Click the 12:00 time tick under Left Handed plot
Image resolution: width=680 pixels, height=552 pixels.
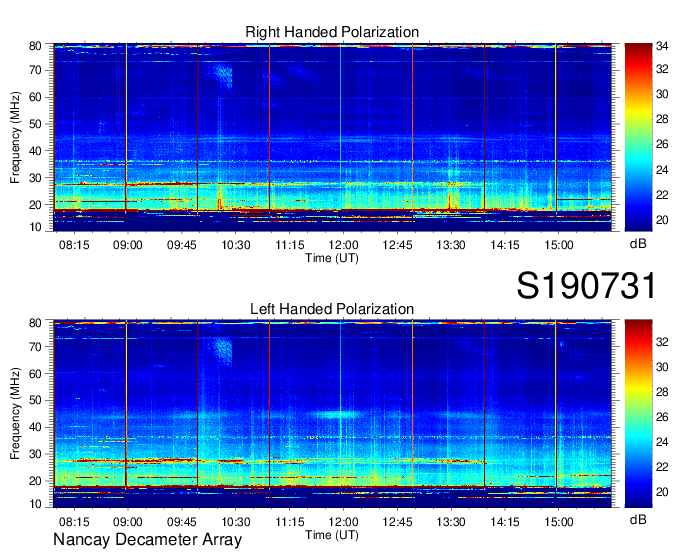click(343, 522)
